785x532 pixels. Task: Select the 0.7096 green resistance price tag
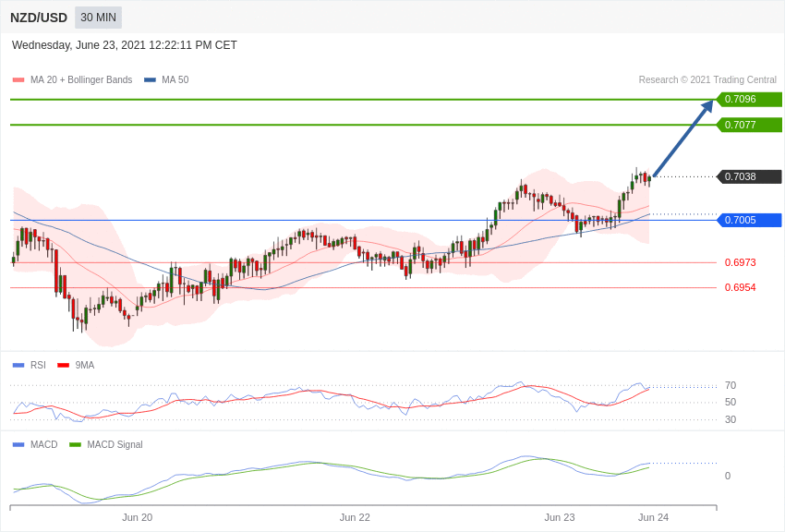tap(749, 100)
